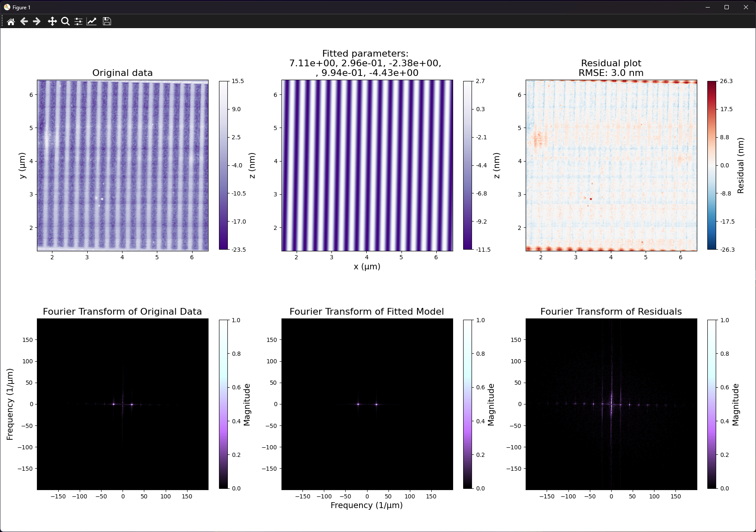Viewport: 756px width, 532px height.
Task: Click the -23.5 original data colorbar tick
Action: tap(239, 250)
